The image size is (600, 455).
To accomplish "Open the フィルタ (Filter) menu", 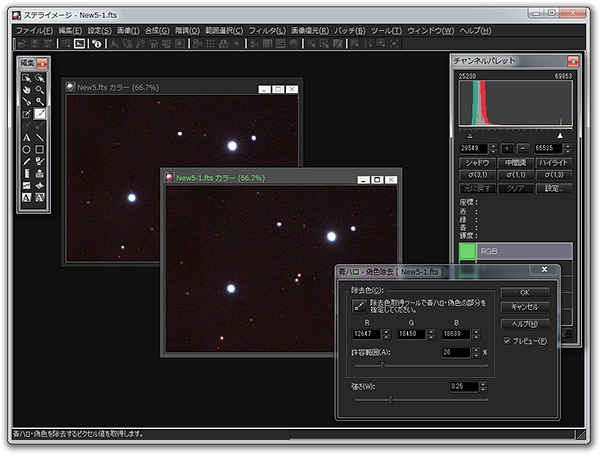I will pos(267,31).
